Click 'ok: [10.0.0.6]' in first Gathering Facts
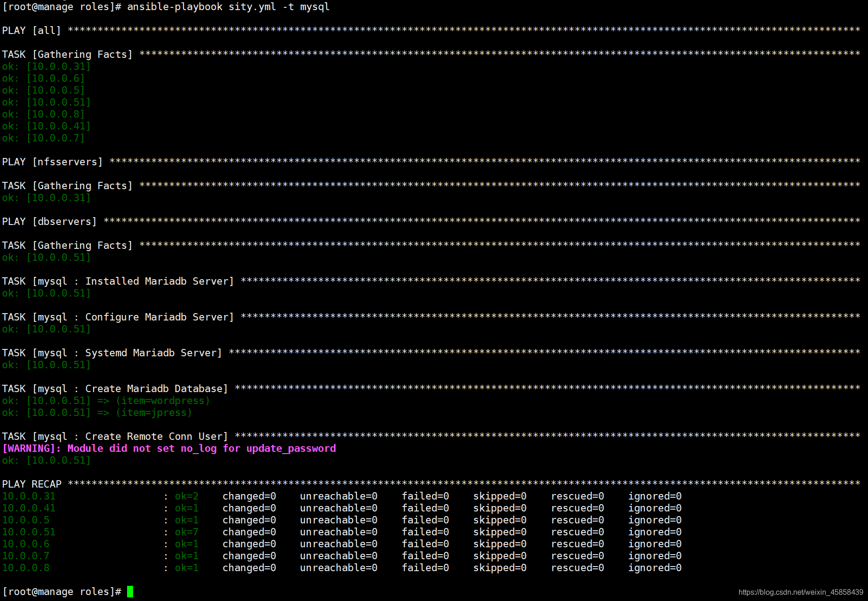 pos(44,78)
